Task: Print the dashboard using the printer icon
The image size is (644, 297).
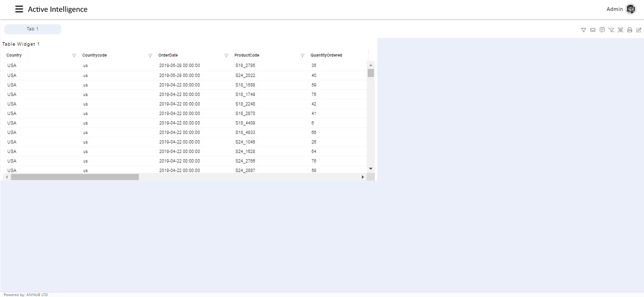Action: (630, 30)
